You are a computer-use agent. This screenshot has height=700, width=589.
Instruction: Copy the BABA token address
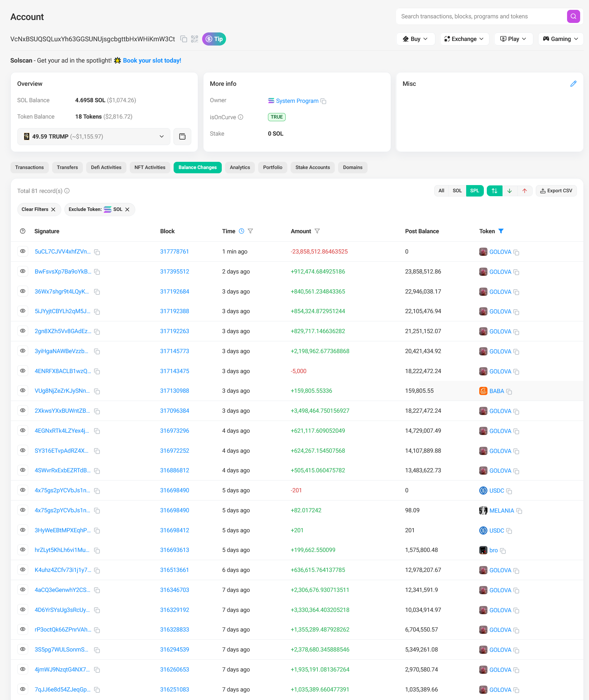tap(509, 391)
